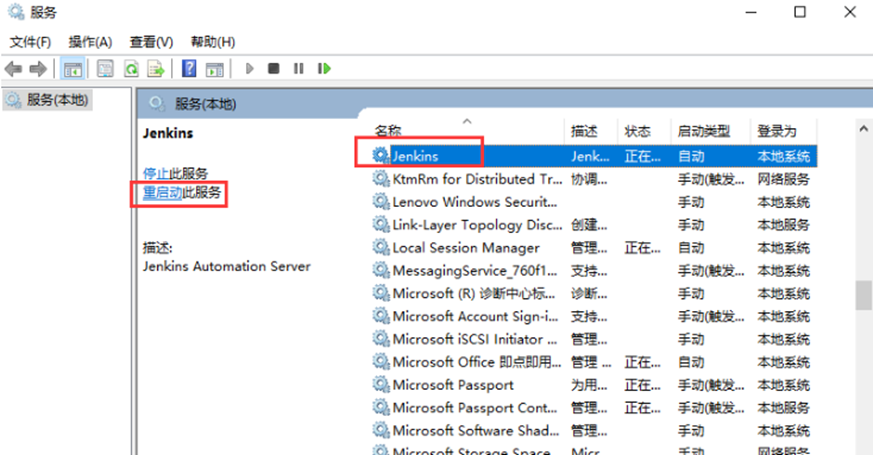Open the 操作(A) menu
873x455 pixels.
click(x=90, y=42)
